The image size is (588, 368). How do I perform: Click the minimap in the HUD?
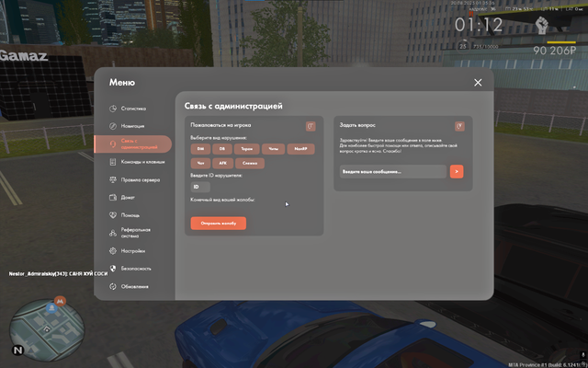[x=47, y=331]
